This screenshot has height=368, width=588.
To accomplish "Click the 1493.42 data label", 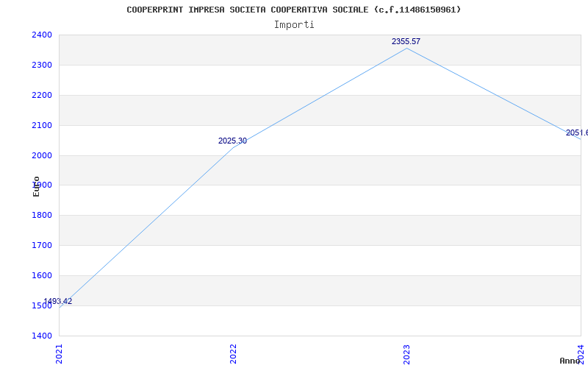I will click(x=58, y=301).
